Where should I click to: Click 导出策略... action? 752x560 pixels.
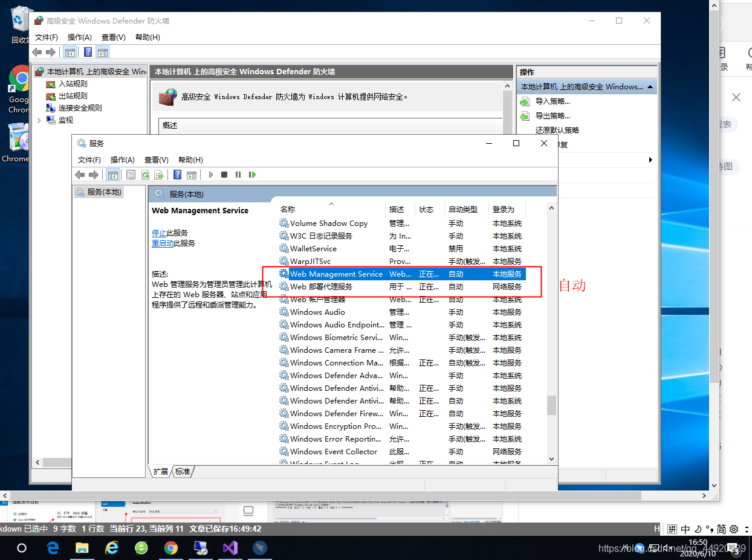click(x=553, y=116)
